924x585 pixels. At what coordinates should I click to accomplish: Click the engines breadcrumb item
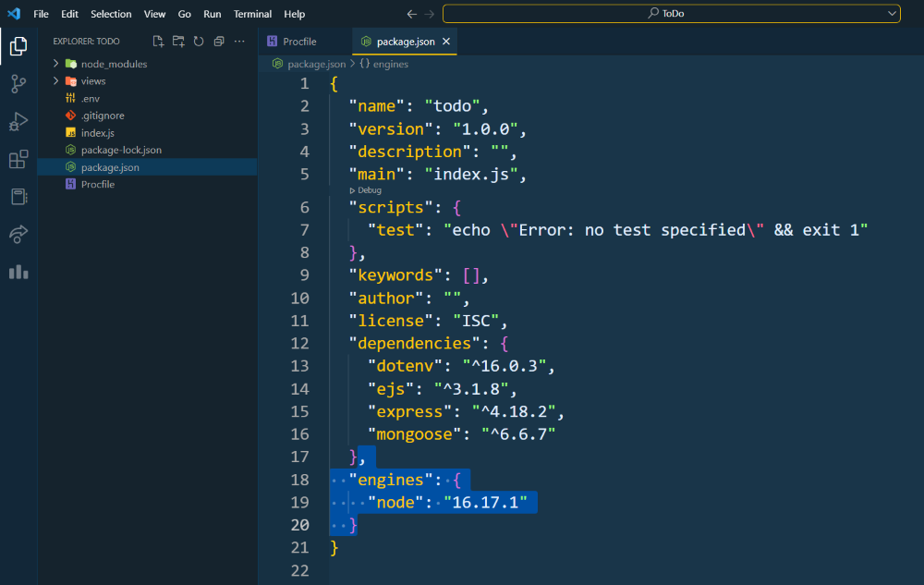click(x=390, y=65)
